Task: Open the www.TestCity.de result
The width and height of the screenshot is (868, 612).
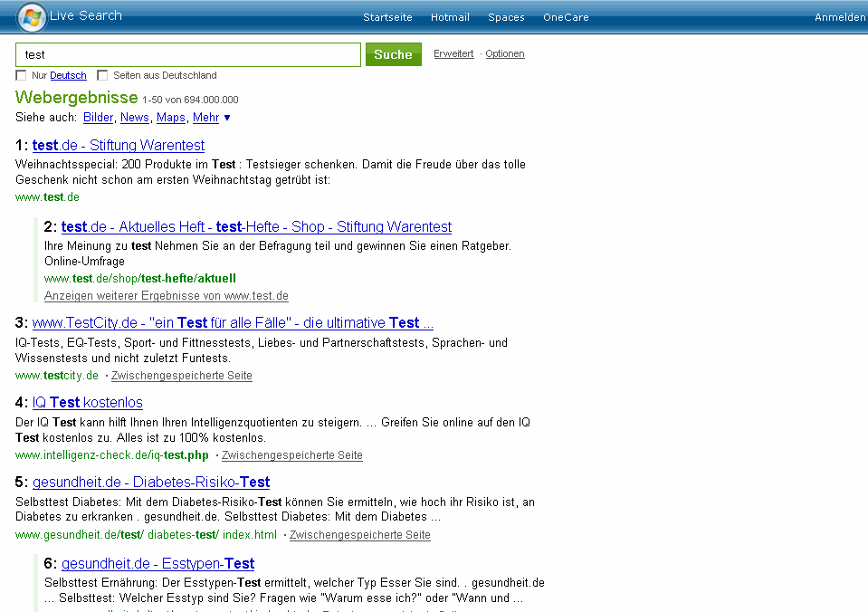Action: pyautogui.click(x=233, y=322)
